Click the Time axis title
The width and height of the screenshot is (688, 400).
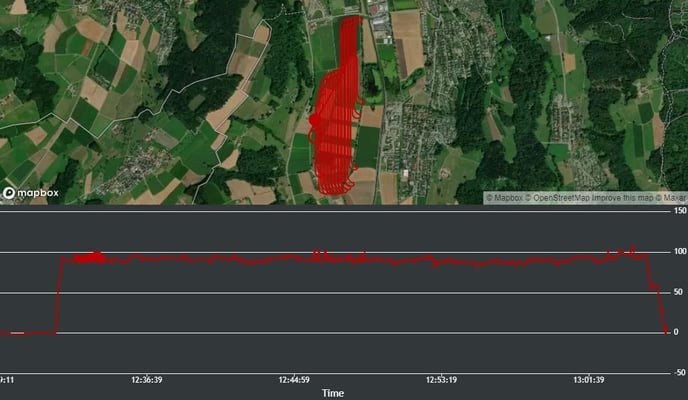click(333, 393)
